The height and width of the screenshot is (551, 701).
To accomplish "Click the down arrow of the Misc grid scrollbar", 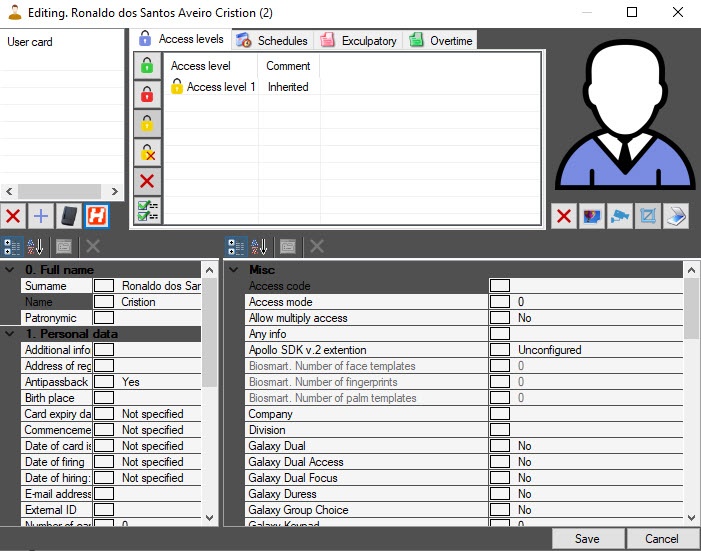I will [x=691, y=518].
